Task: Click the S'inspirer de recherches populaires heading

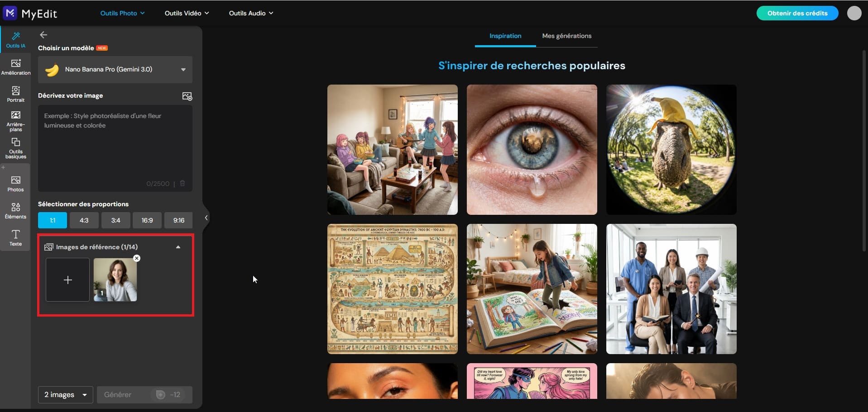Action: 532,66
